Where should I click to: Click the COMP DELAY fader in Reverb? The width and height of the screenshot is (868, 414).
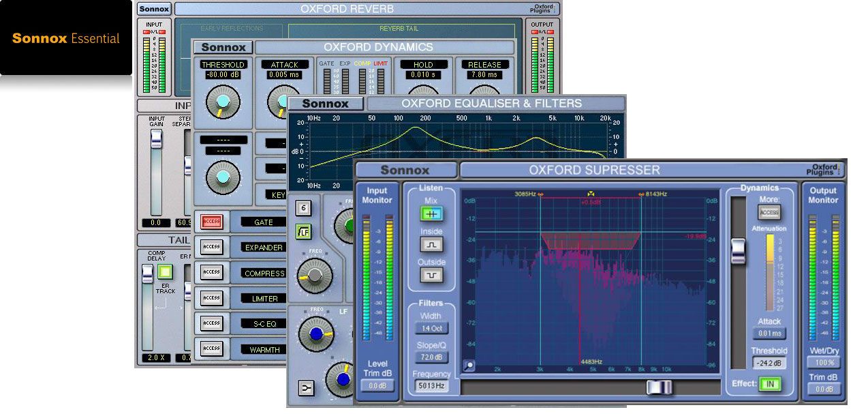[148, 274]
